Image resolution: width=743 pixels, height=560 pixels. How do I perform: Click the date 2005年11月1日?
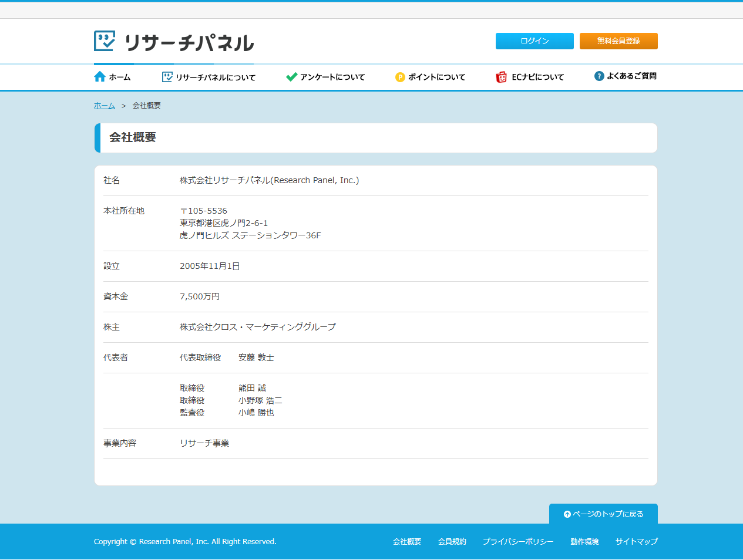(210, 266)
